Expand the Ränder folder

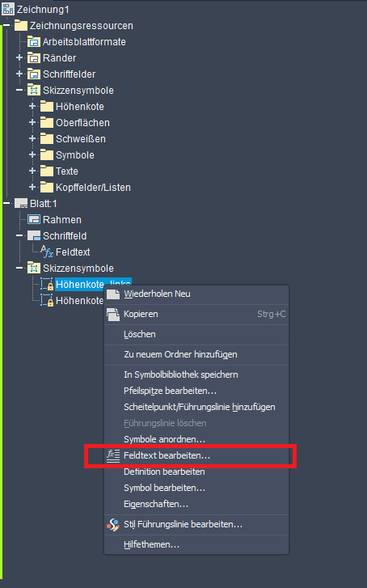(x=19, y=57)
